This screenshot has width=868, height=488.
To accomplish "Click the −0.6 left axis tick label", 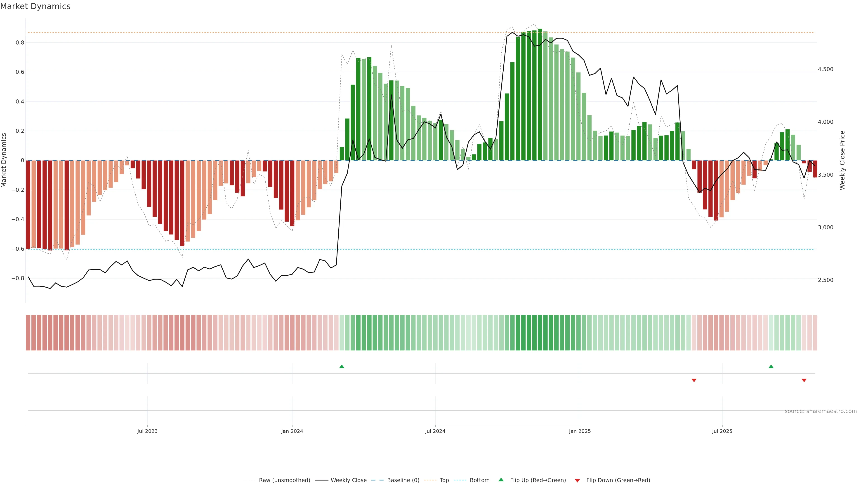I will (x=18, y=249).
